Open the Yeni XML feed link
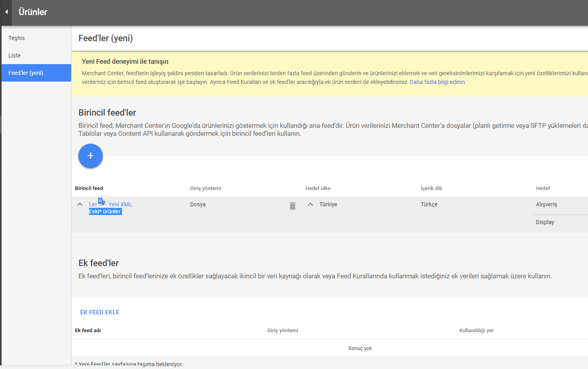The height and width of the screenshot is (369, 588). [x=120, y=204]
